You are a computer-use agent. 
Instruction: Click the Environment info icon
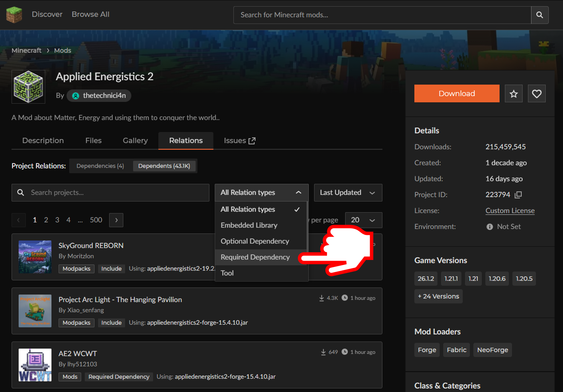pos(490,227)
